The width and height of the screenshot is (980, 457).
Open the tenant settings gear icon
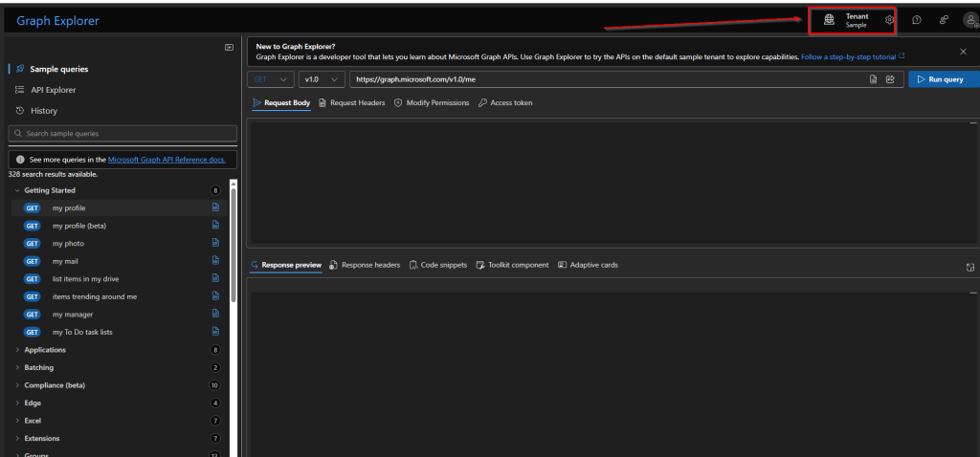pos(889,20)
